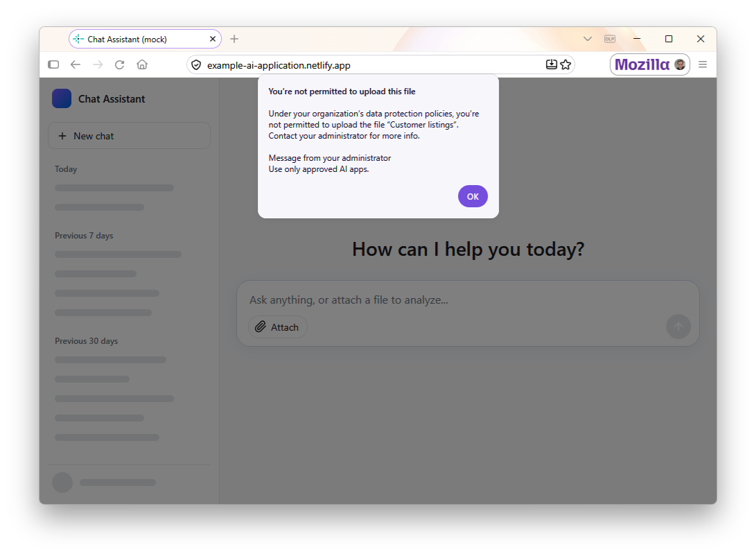Click 'Use only approved AI apps.' message
The image size is (756, 556).
pos(319,169)
